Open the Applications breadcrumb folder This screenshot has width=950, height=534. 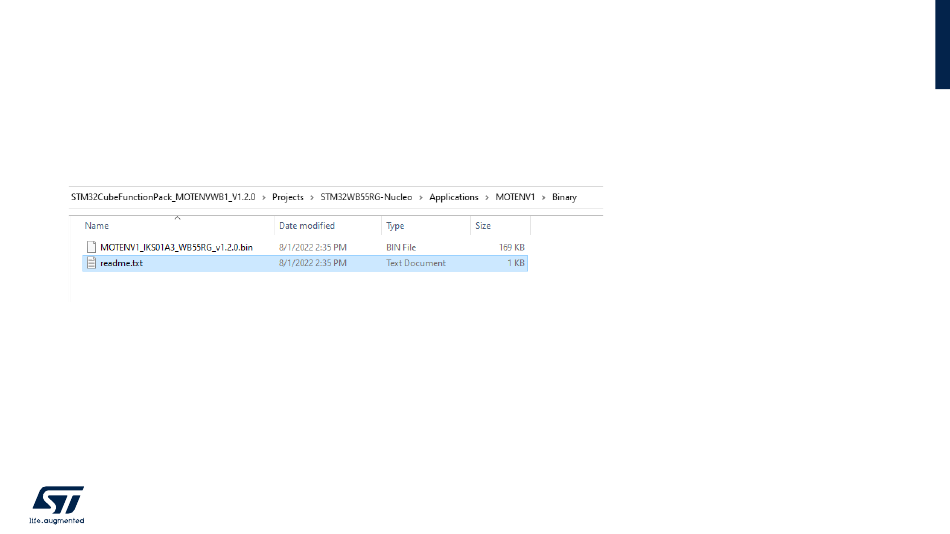pyautogui.click(x=454, y=197)
